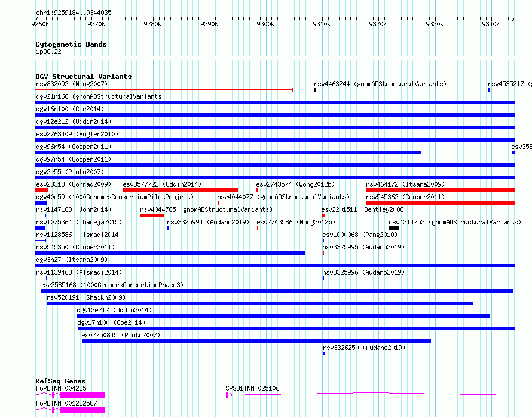Click the dgv97n54 (Cooper2011) label

(x=74, y=159)
